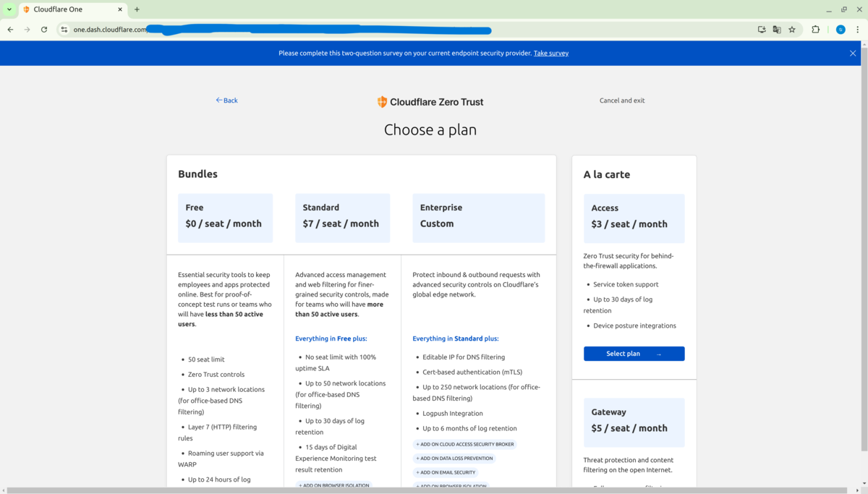Image resolution: width=868 pixels, height=494 pixels.
Task: Open the extensions puzzle icon
Action: pos(816,30)
